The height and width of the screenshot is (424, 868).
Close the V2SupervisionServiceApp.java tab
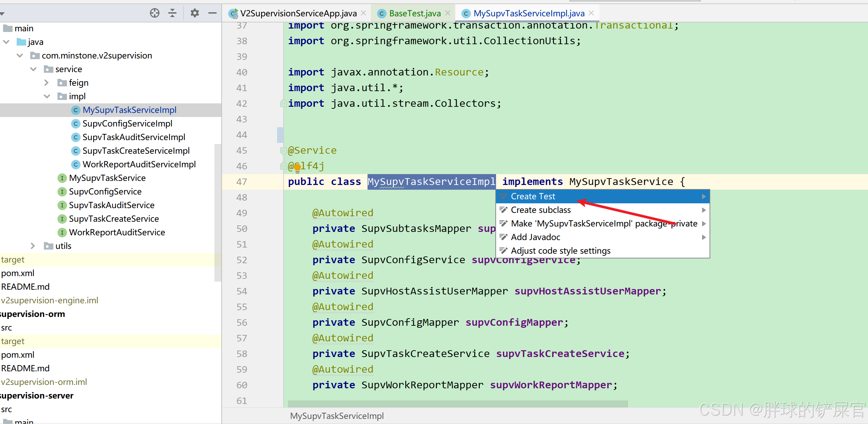click(x=363, y=13)
